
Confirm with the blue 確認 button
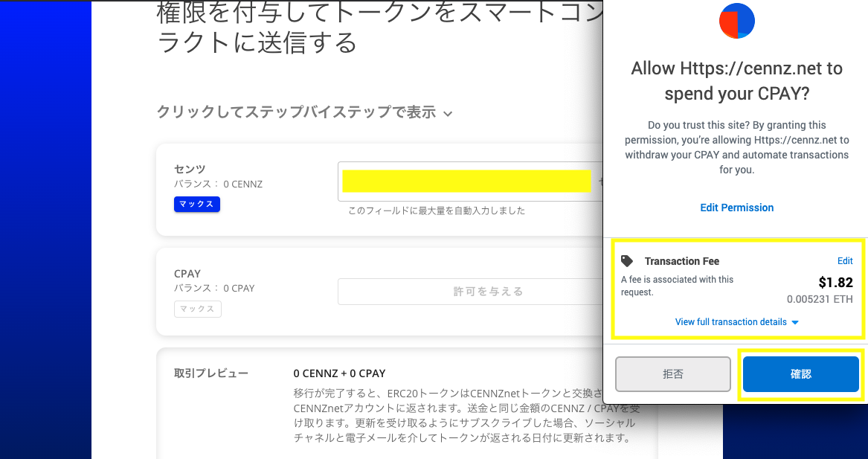click(800, 374)
